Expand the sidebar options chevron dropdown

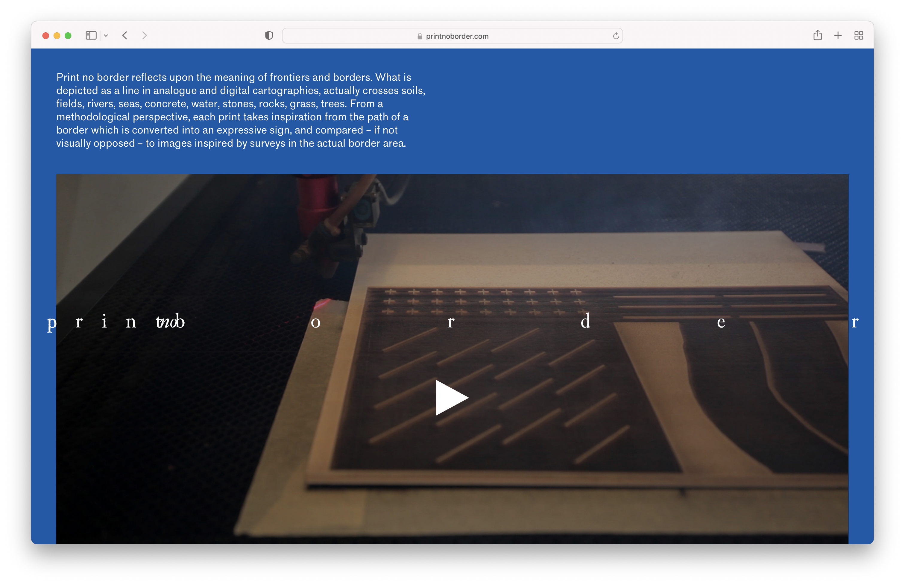(106, 36)
